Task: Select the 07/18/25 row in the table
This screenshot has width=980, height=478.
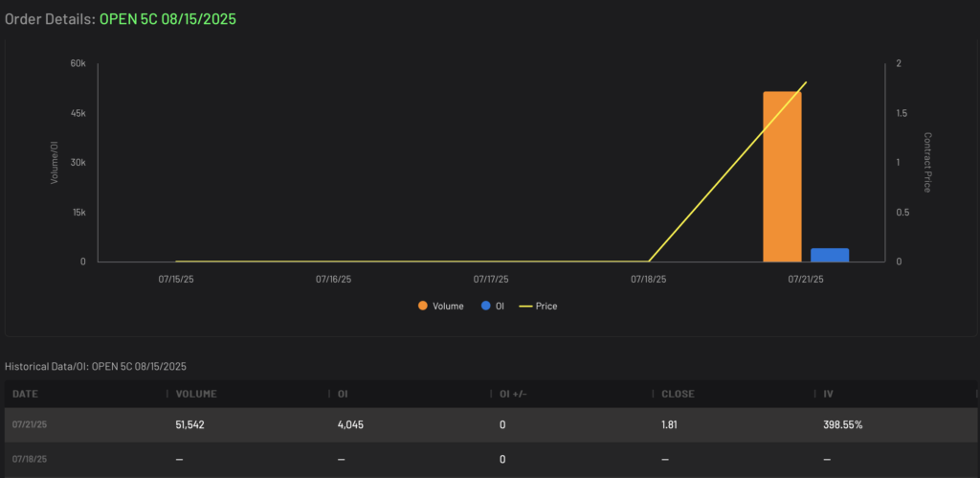Action: coord(490,459)
